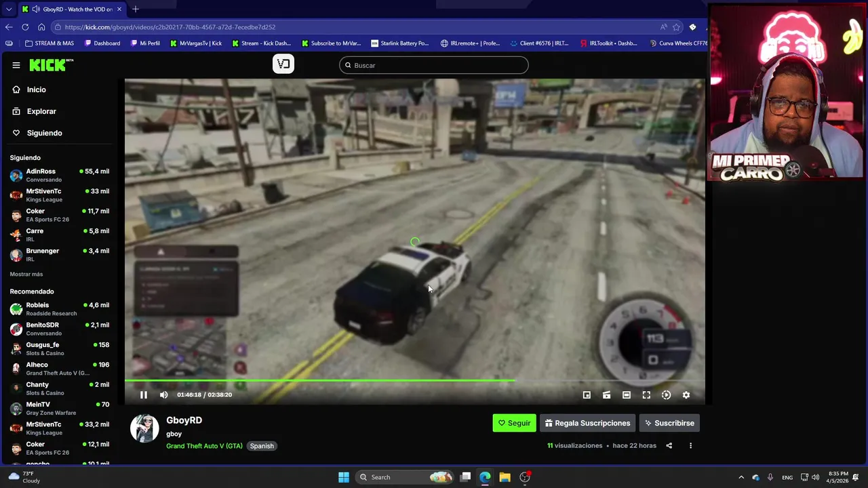Enable picture-in-picture mode
The height and width of the screenshot is (488, 868).
click(x=587, y=395)
